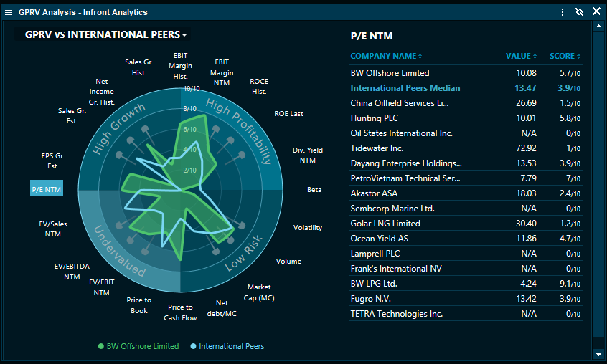Toggle BW Offshore Limited legend series
Viewport: 607px width, 364px height.
coord(138,346)
